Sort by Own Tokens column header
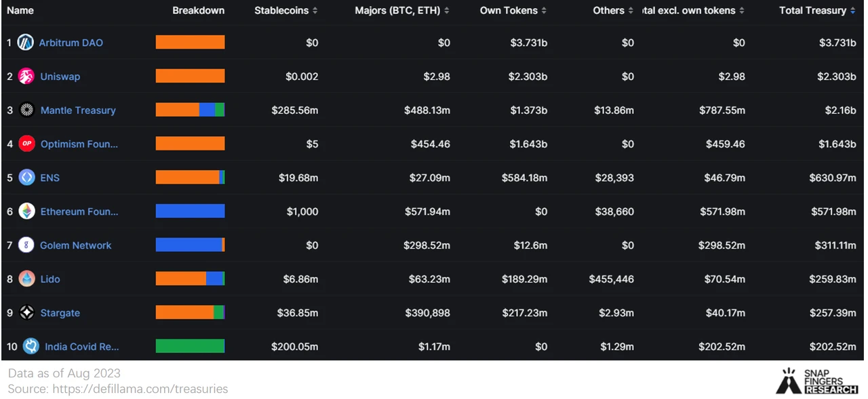Viewport: 868px width, 399px height. [x=513, y=11]
